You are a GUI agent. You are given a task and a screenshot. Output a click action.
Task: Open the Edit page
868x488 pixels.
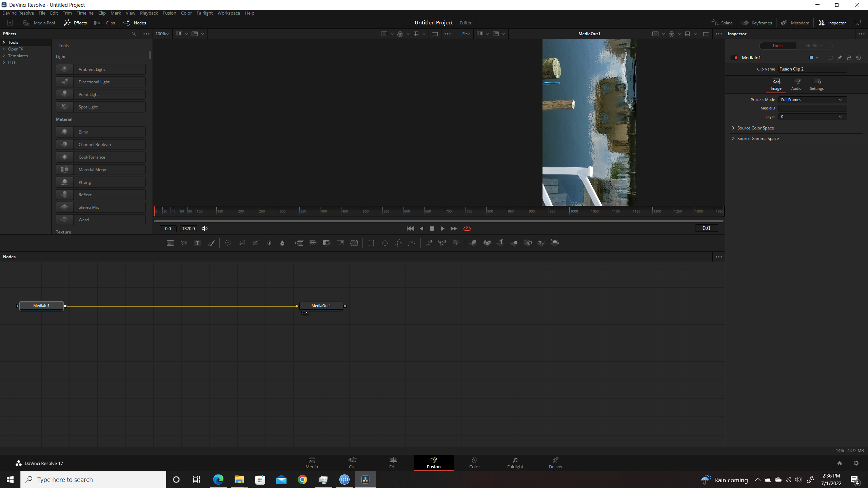point(393,463)
